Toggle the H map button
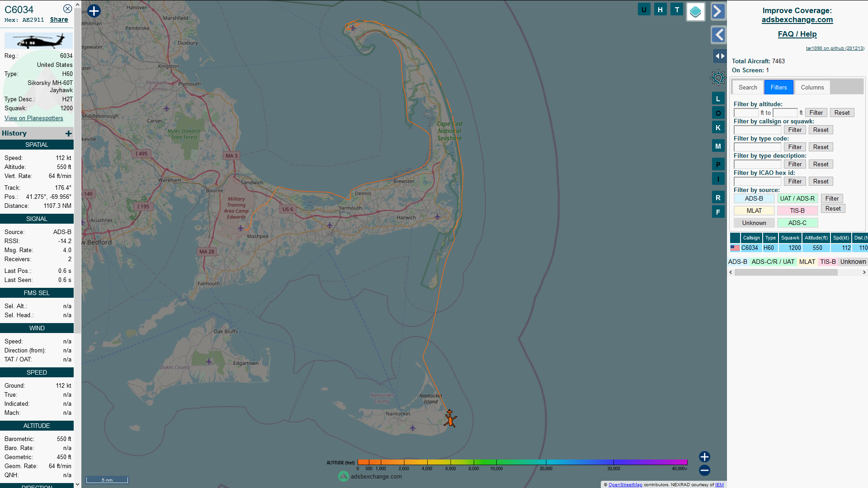Screen dimensions: 868x488 point(660,9)
